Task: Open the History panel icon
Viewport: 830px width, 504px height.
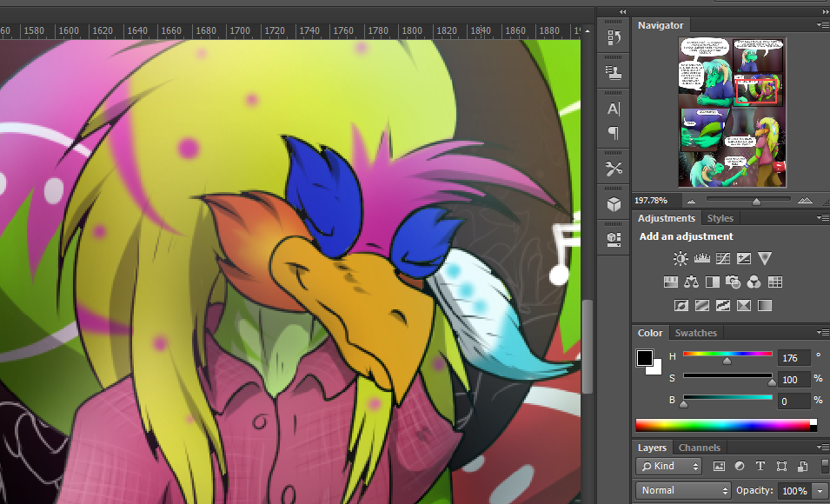Action: [x=614, y=37]
